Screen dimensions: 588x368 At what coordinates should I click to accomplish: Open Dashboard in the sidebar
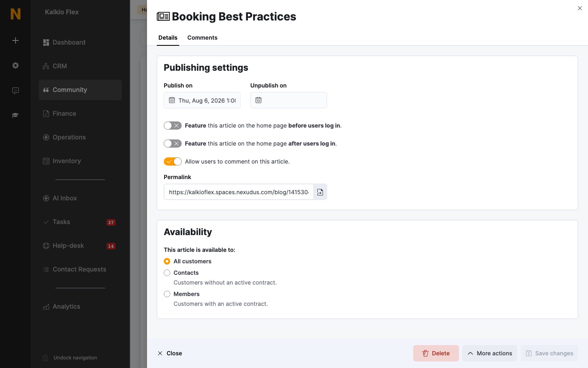coord(80,43)
